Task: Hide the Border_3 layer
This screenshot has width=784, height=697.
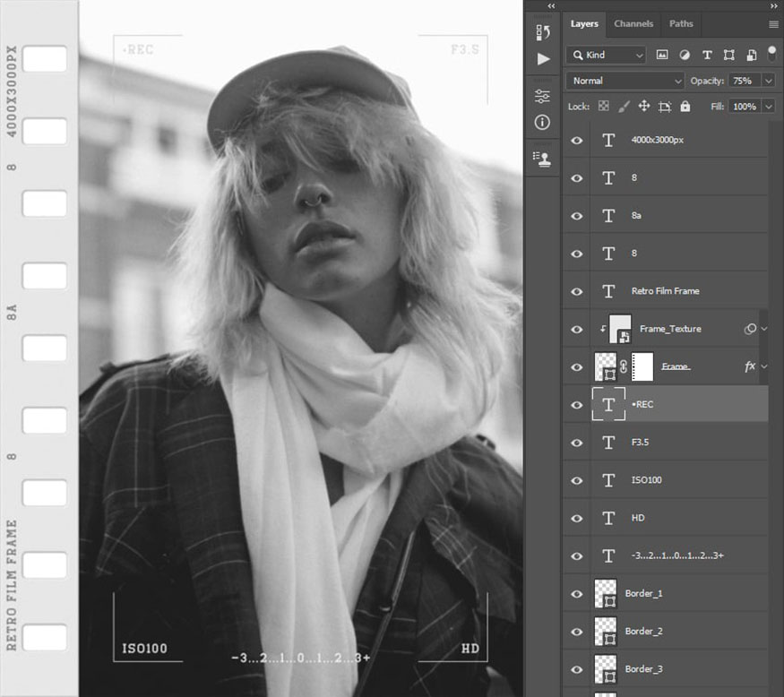Action: [x=576, y=669]
